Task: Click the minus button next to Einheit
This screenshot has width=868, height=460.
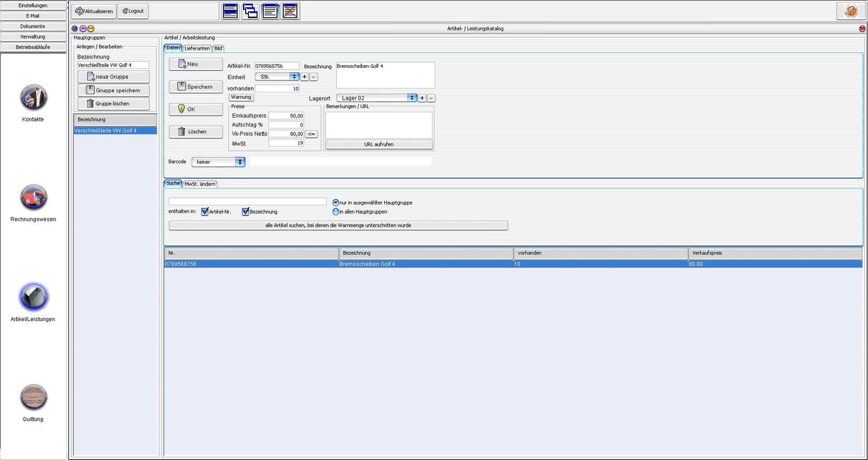Action: tap(314, 77)
